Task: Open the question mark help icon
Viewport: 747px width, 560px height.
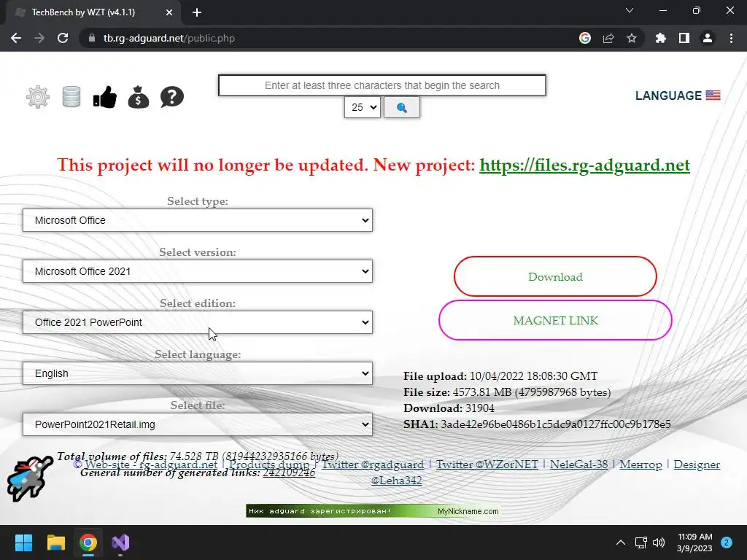Action: tap(172, 97)
